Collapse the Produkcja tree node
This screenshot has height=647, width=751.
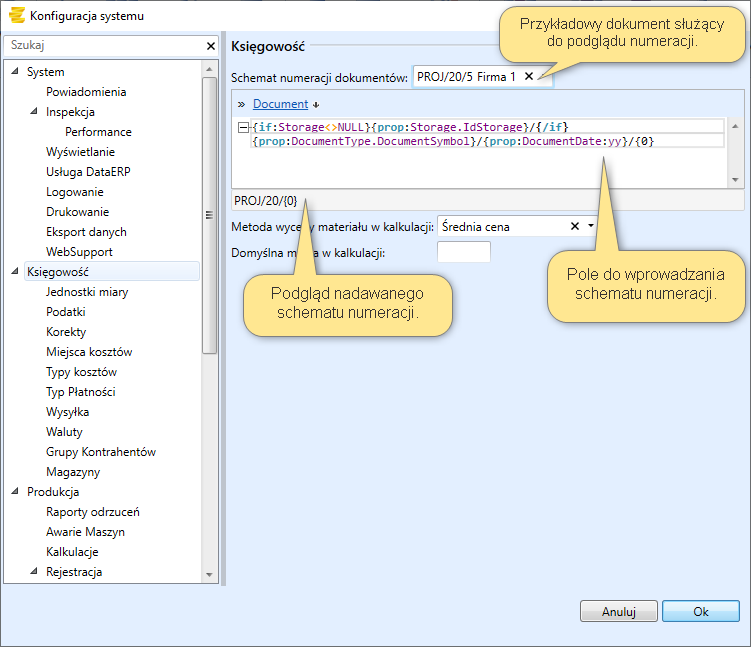click(x=15, y=492)
